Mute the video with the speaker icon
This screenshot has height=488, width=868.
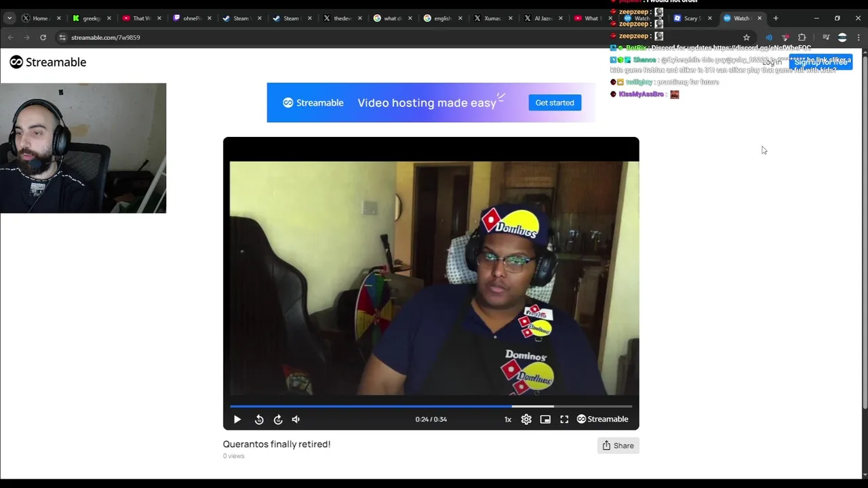tap(296, 420)
